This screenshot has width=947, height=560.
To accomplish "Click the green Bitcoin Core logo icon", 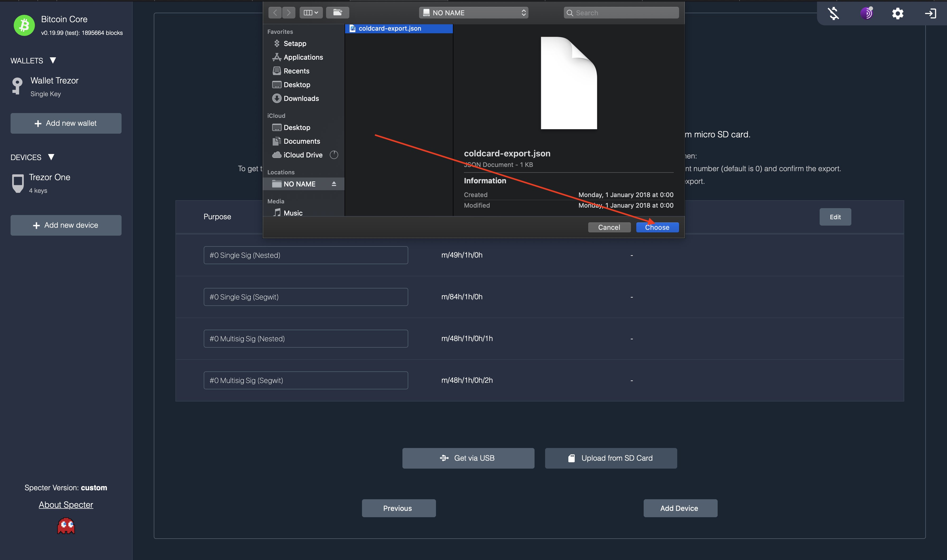I will [24, 25].
